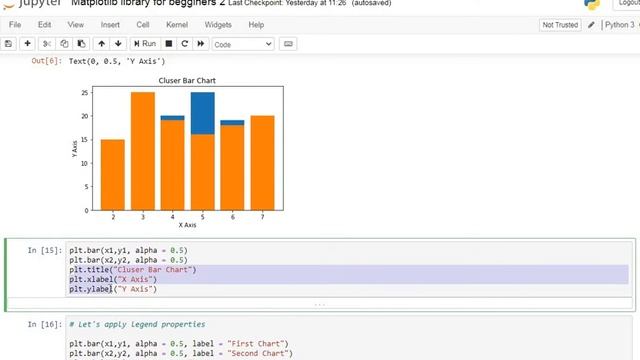
Task: Click the In [16] code cell
Action: 349,338
